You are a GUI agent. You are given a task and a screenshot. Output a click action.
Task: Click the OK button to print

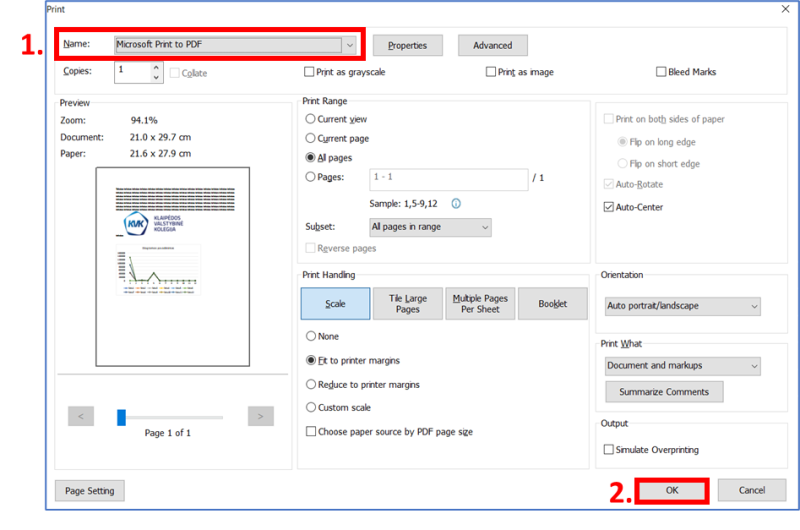click(672, 490)
